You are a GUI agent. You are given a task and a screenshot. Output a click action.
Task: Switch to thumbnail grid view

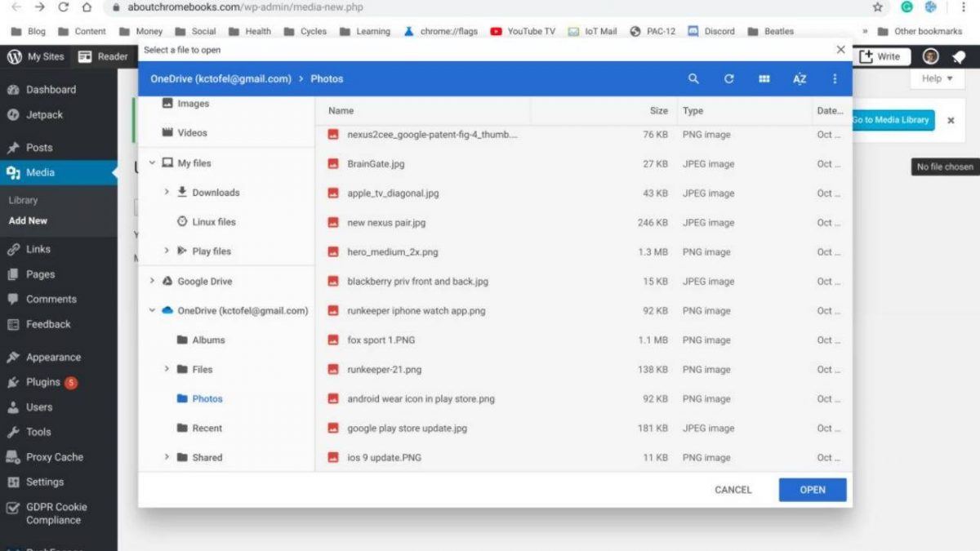click(764, 79)
